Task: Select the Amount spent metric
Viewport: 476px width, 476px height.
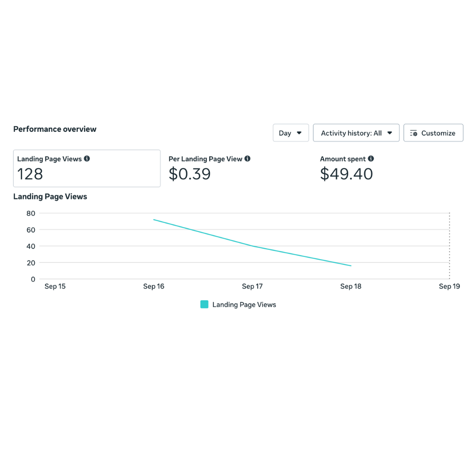Action: (346, 168)
